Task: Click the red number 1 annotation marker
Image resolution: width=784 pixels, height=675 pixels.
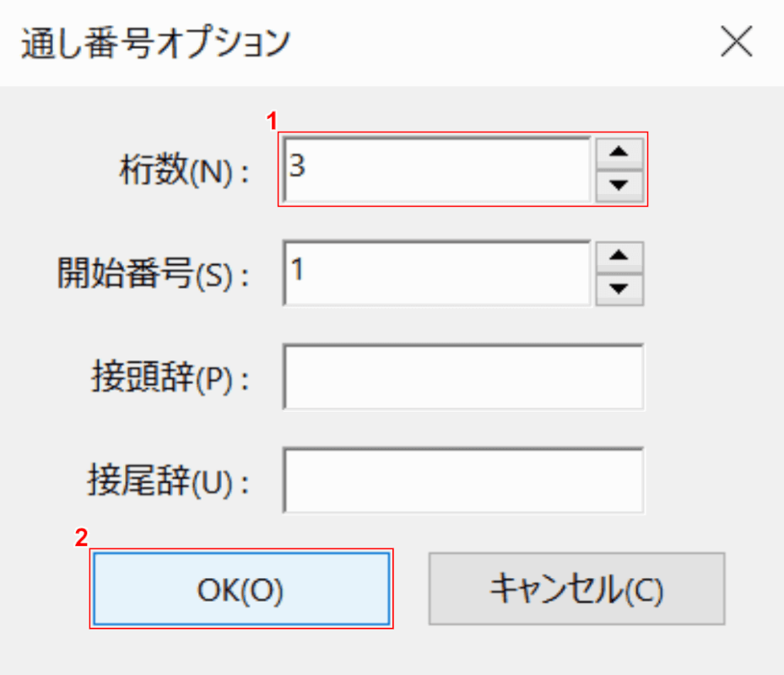Action: pyautogui.click(x=272, y=122)
